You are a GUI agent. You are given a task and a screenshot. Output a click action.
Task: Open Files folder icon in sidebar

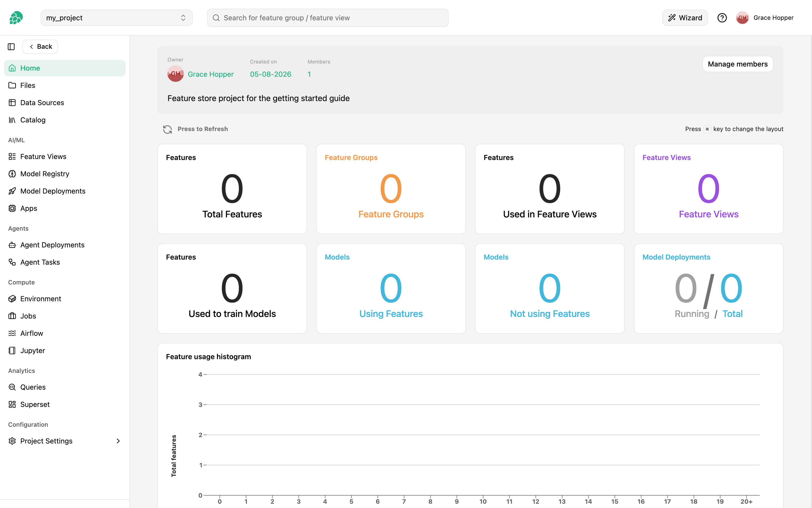[12, 85]
